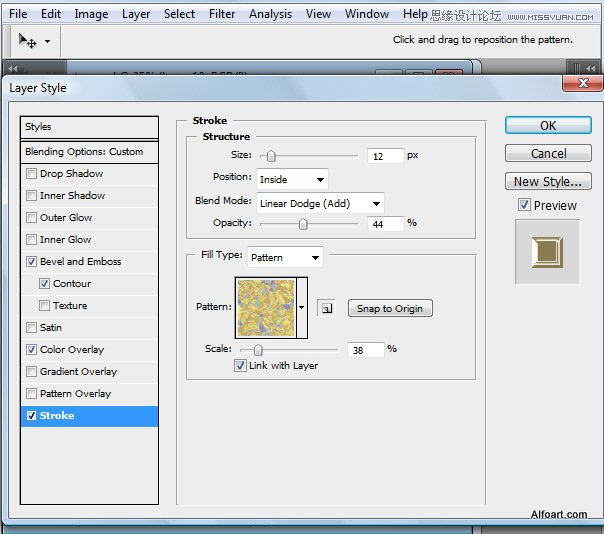Uncheck Color Overlay checkbox
This screenshot has height=534, width=604.
tap(31, 349)
